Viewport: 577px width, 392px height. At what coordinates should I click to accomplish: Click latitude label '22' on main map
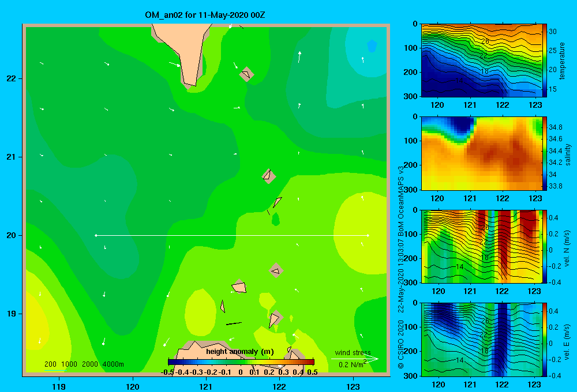tap(12, 79)
